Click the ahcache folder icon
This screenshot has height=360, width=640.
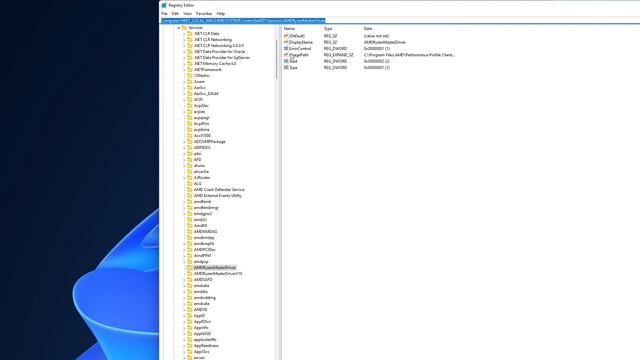[190, 172]
